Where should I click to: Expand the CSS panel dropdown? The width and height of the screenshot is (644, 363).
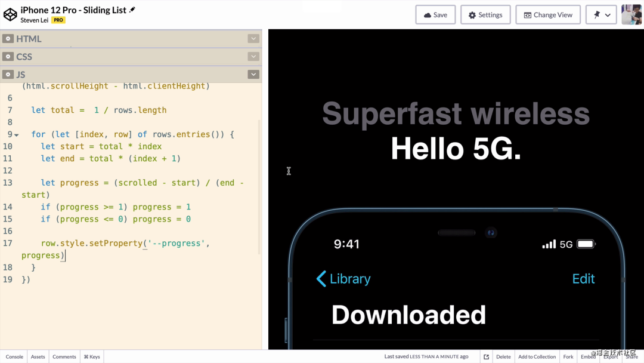coord(253,56)
